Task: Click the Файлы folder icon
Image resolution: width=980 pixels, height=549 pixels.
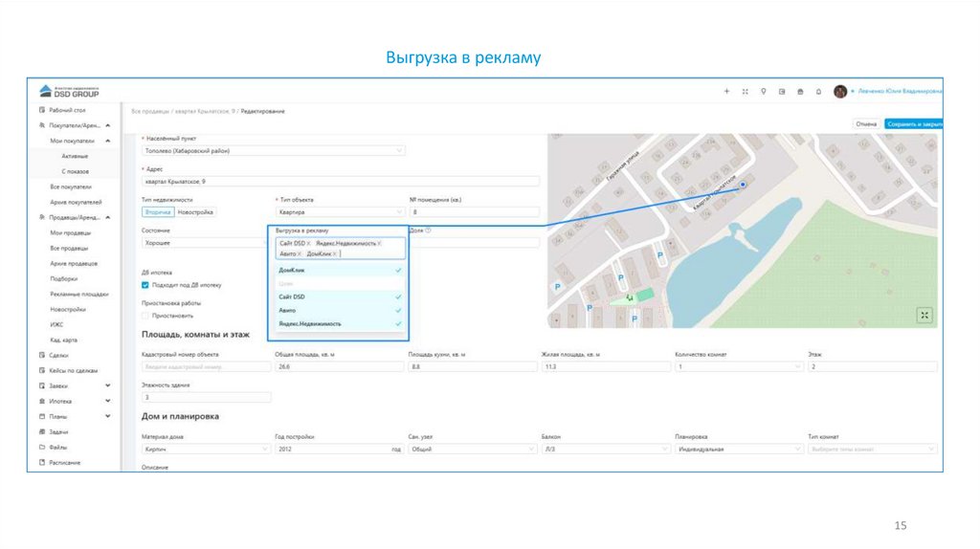Action: pos(42,448)
